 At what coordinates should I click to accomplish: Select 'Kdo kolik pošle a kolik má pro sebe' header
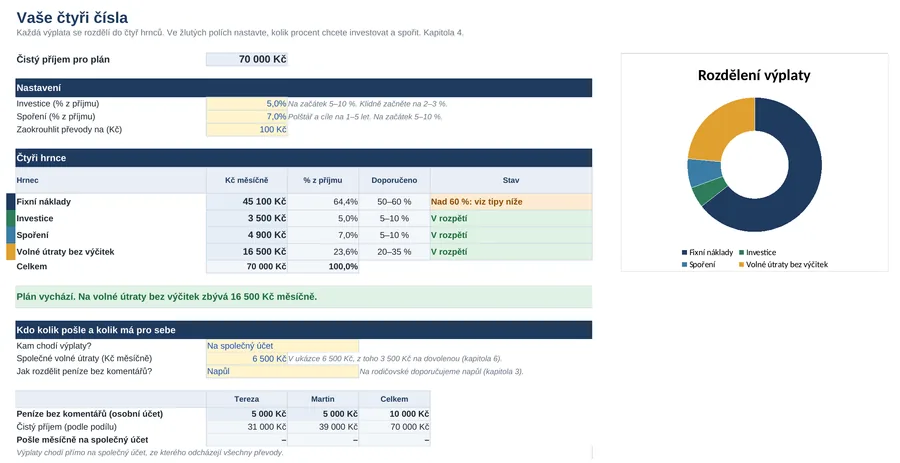click(304, 330)
